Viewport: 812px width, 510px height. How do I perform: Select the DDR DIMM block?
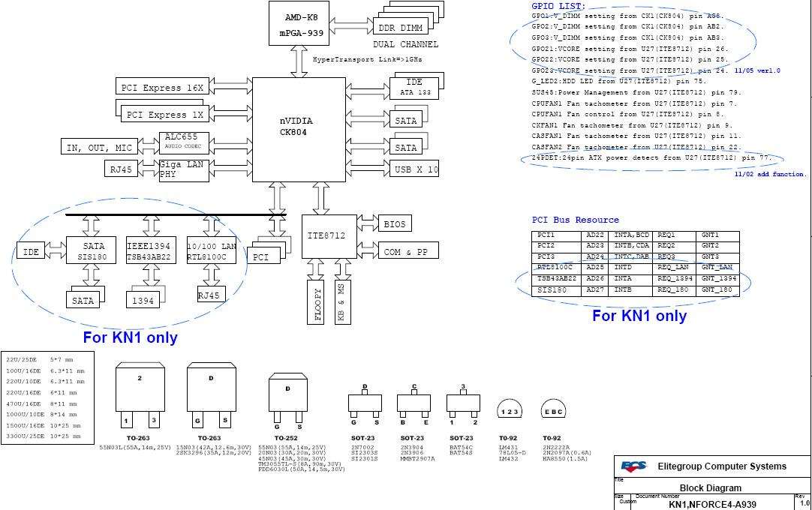(400, 27)
